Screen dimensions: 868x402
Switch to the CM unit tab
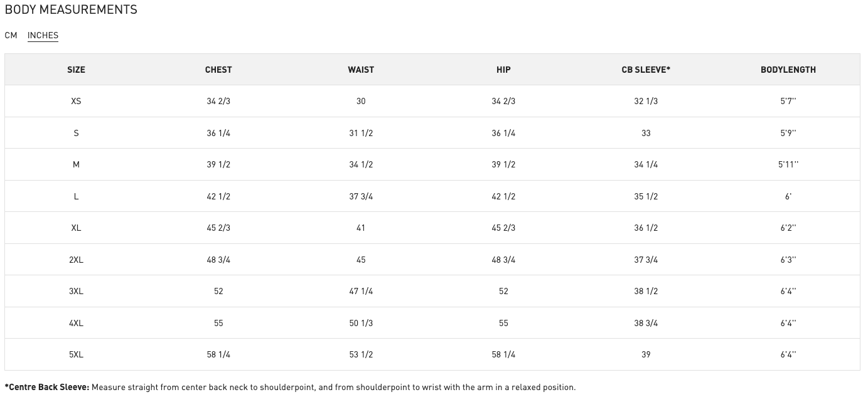[11, 35]
